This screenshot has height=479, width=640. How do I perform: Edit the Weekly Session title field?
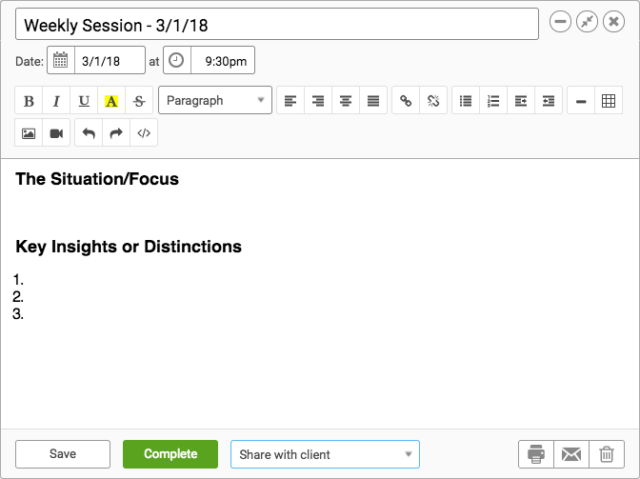point(277,24)
